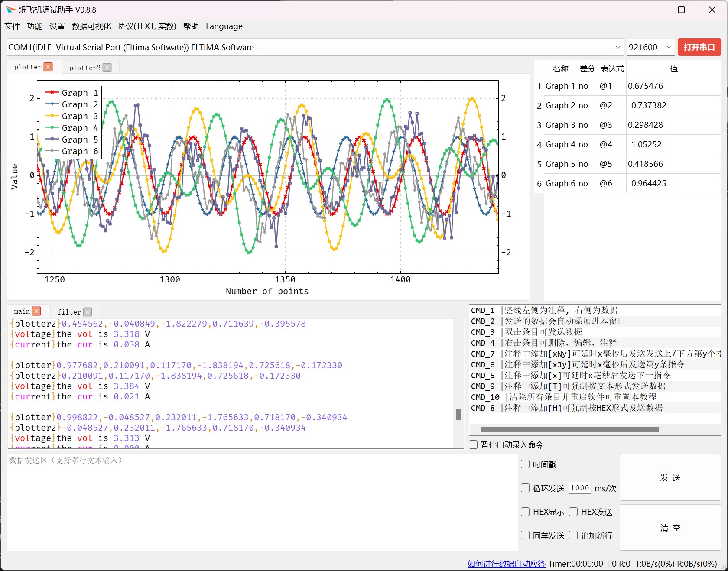Click Graph 1 name cell in table

pyautogui.click(x=560, y=86)
